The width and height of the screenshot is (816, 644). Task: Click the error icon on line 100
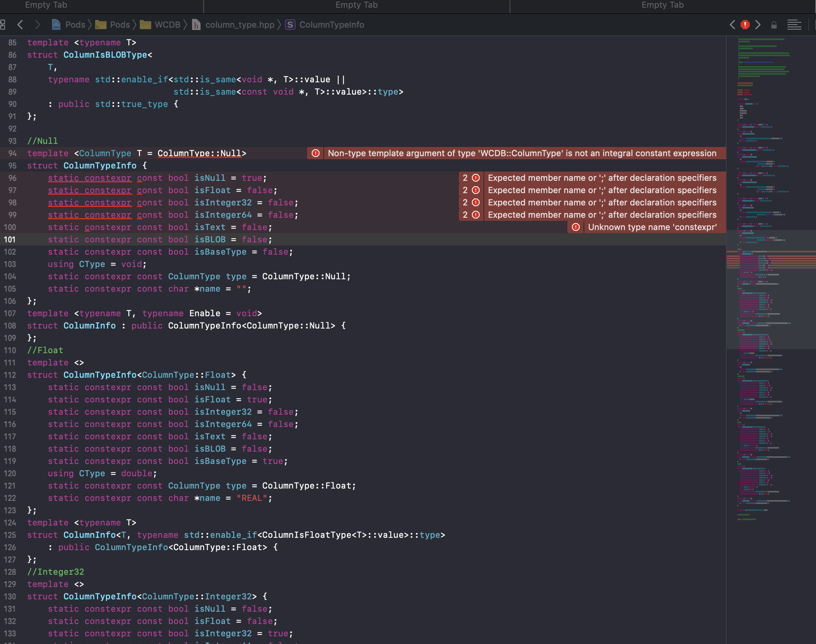click(576, 227)
